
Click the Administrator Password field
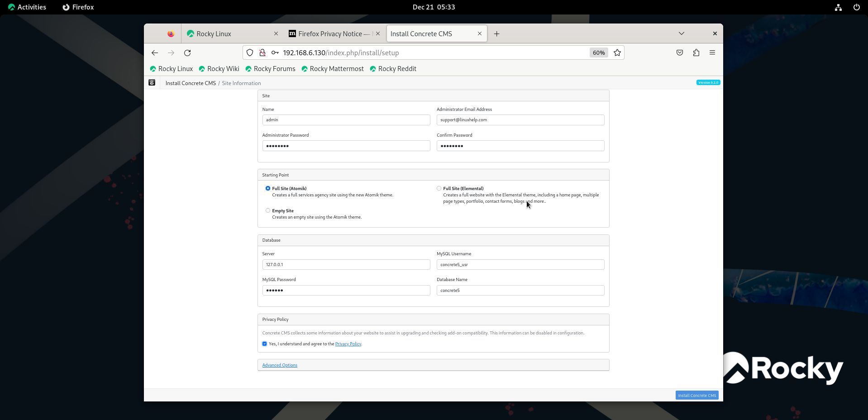pos(346,146)
